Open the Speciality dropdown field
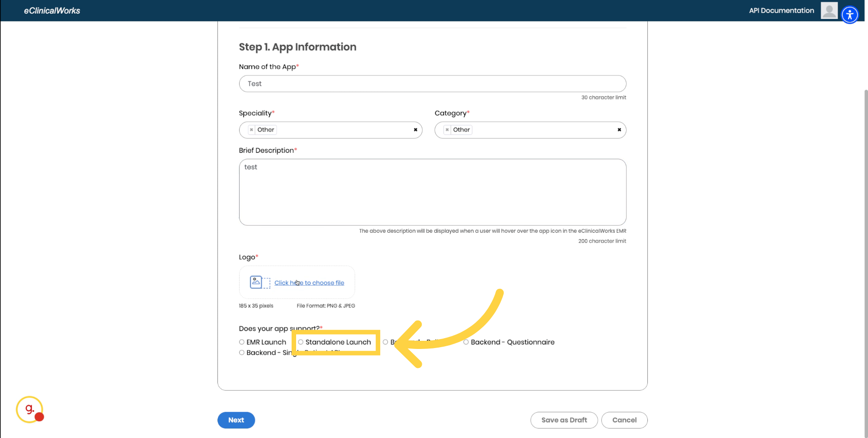 (x=344, y=130)
